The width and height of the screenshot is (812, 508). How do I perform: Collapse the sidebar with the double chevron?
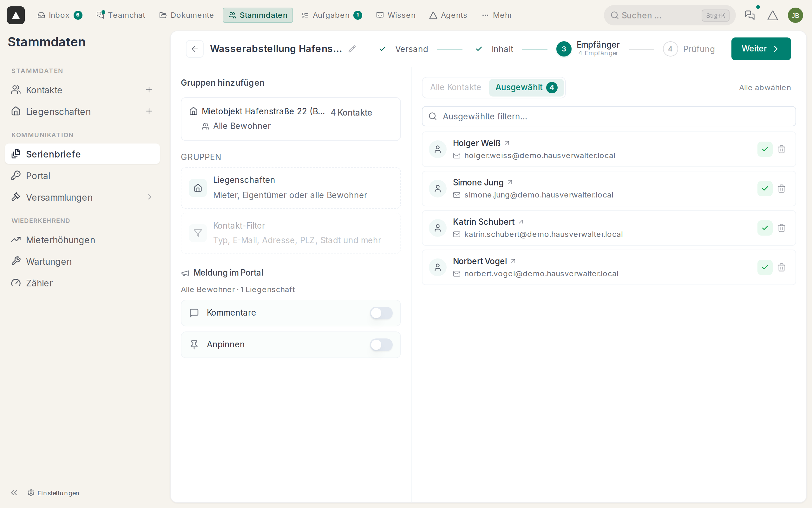click(14, 492)
